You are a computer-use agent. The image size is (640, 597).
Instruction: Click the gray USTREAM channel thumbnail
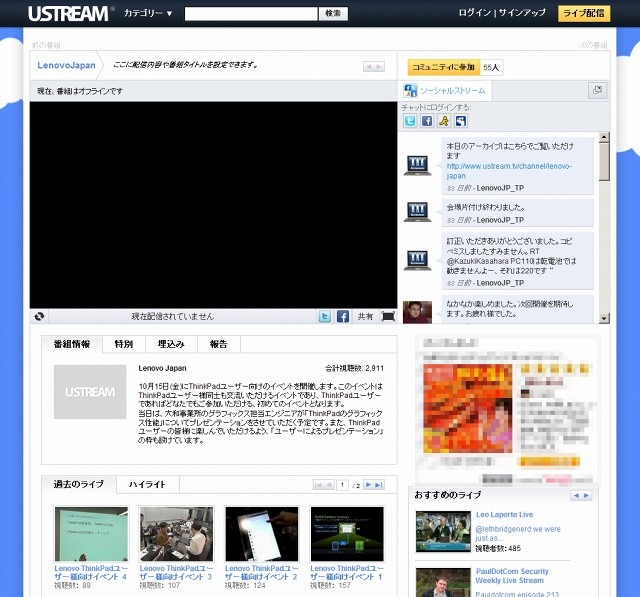(x=90, y=392)
